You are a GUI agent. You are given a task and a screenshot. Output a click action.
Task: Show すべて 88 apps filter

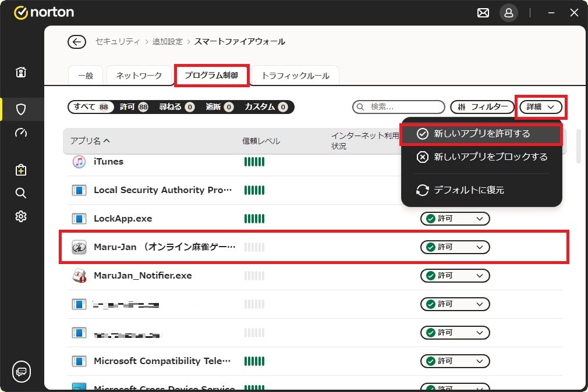[x=91, y=107]
